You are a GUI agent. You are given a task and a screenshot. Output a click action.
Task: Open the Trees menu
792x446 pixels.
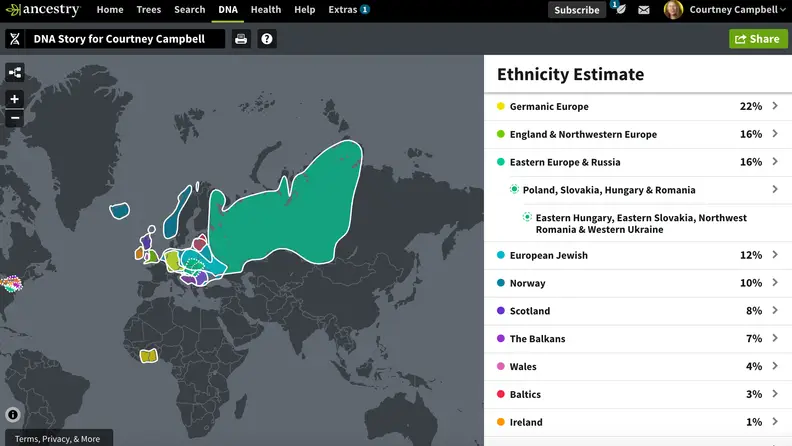(148, 10)
